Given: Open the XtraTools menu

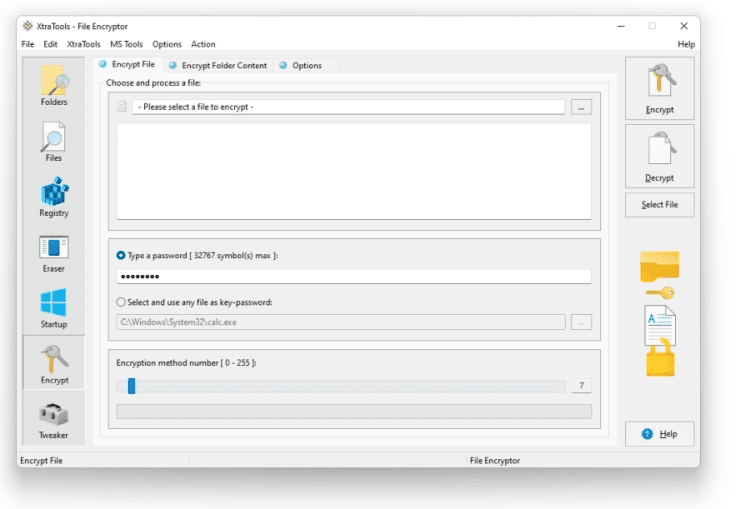Looking at the screenshot, I should 84,44.
